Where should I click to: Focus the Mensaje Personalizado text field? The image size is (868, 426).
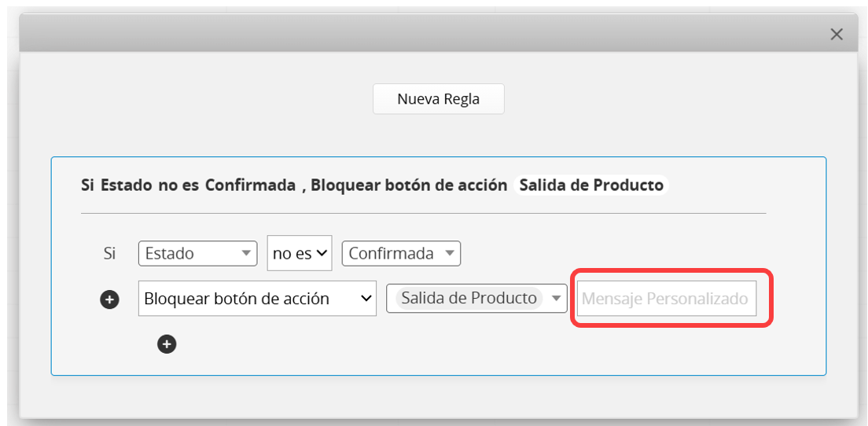(667, 299)
